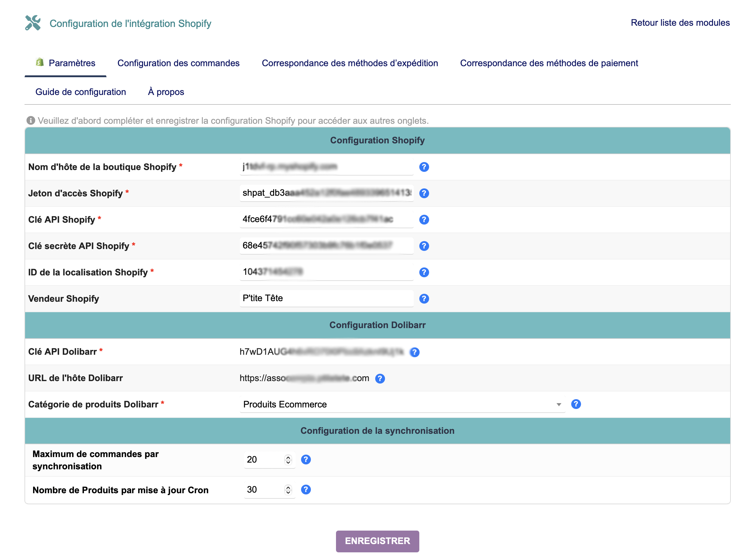Click the Configuration Dolibarr section header
This screenshot has height=560, width=751.
coord(377,325)
